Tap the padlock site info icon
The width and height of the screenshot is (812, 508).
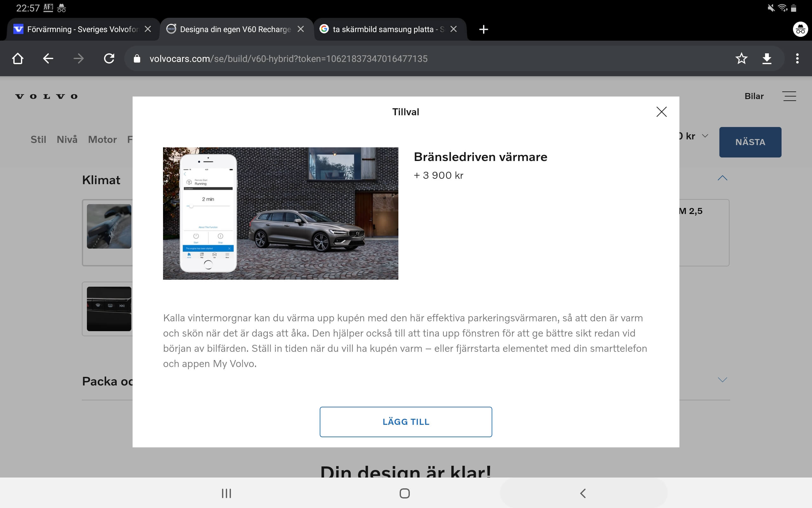(137, 59)
